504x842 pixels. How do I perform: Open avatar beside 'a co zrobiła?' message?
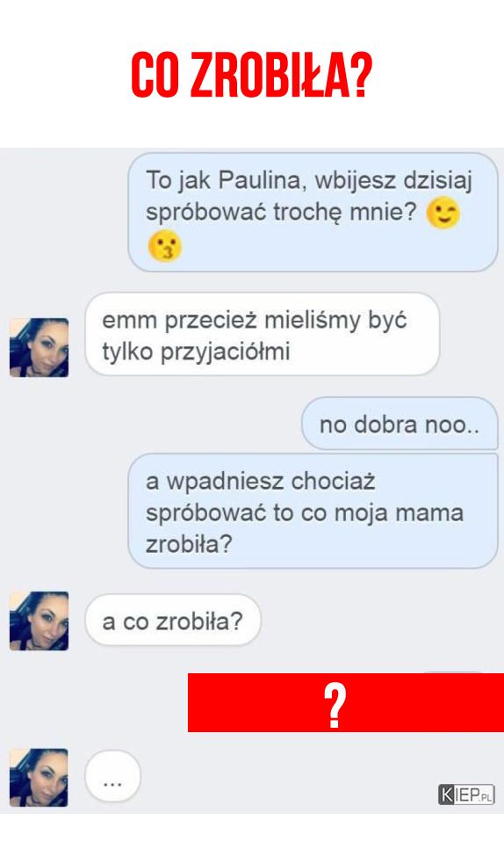point(40,621)
